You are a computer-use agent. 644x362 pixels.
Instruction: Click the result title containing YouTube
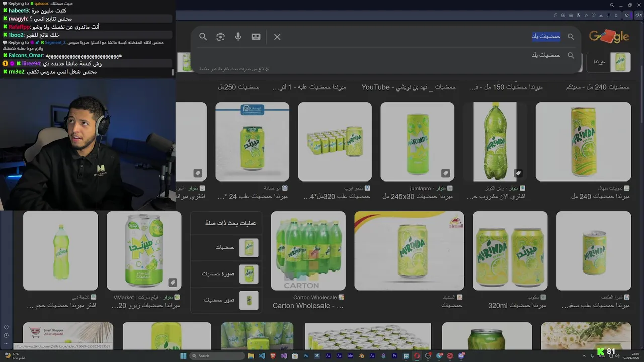point(409,87)
